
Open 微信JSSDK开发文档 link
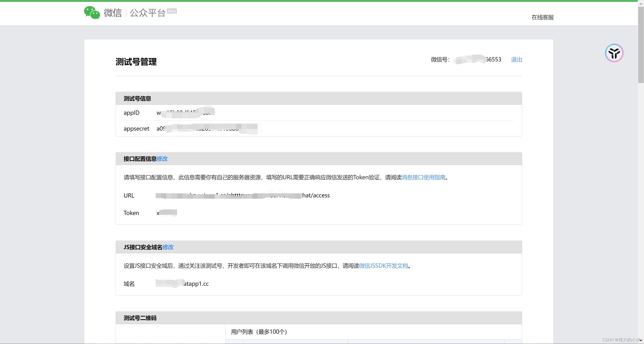click(383, 266)
